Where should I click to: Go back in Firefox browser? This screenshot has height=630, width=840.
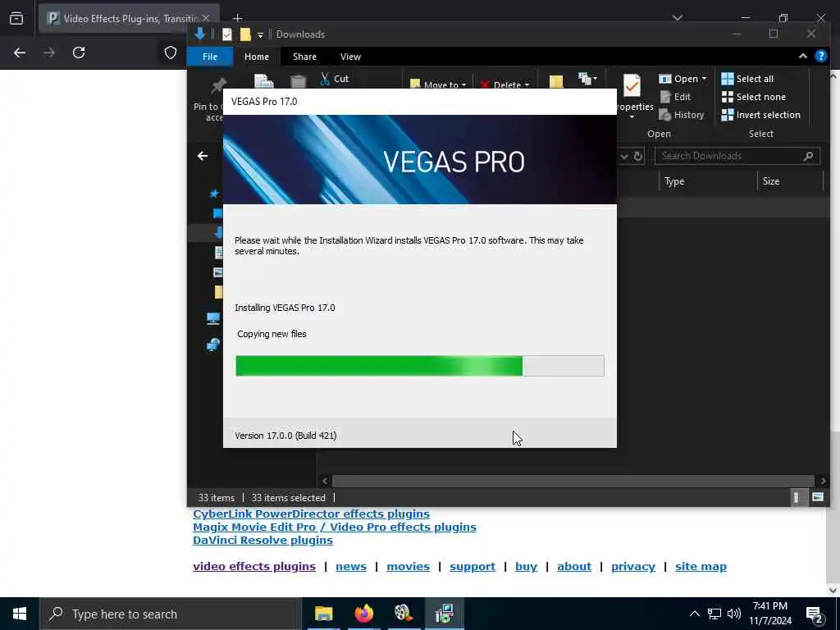20,52
